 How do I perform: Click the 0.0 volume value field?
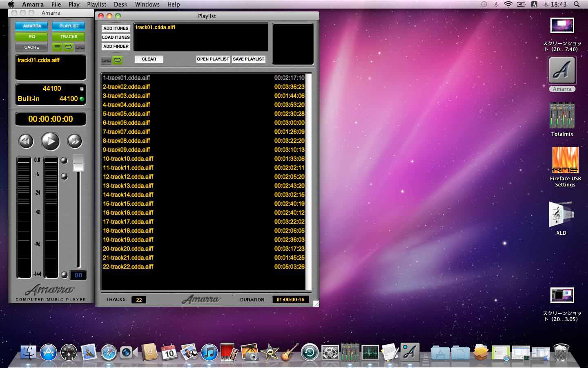tap(78, 275)
